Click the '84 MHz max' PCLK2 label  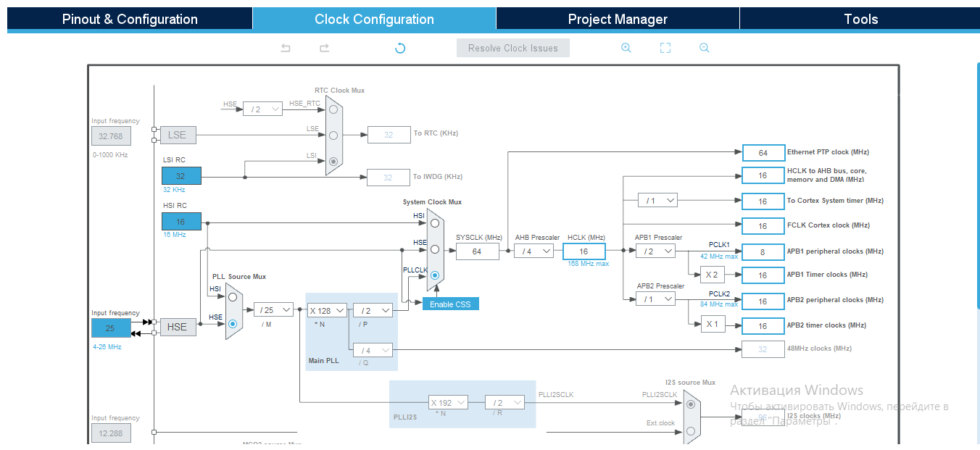(x=719, y=304)
